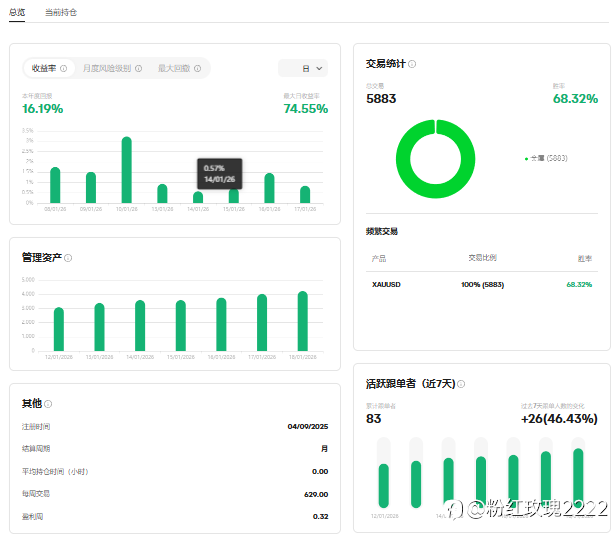Click the +26(46.43%) follower change value

(x=559, y=419)
